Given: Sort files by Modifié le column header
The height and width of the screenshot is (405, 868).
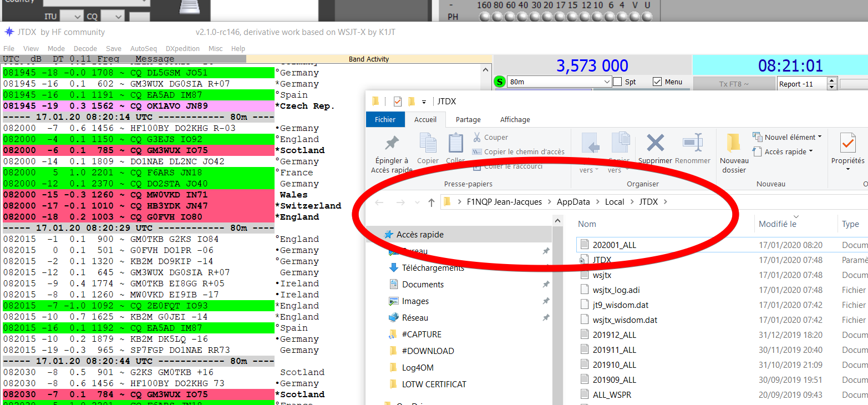Looking at the screenshot, I should tap(778, 224).
